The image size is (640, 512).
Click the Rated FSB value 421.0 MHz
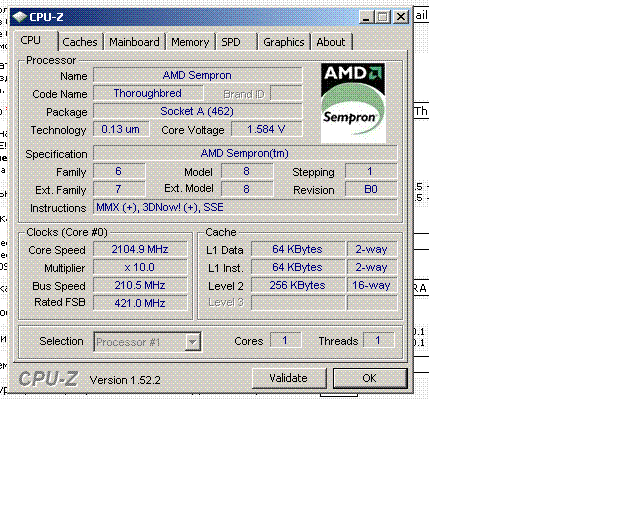pos(140,303)
